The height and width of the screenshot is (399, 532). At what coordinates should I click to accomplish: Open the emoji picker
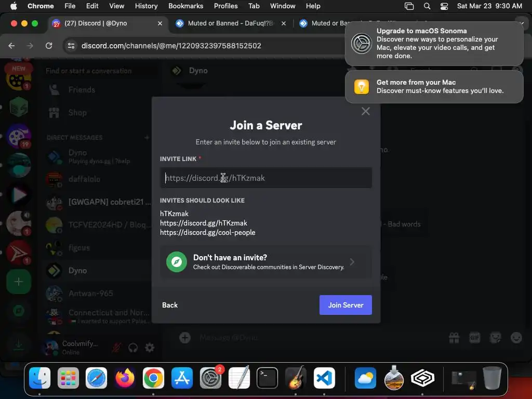516,338
